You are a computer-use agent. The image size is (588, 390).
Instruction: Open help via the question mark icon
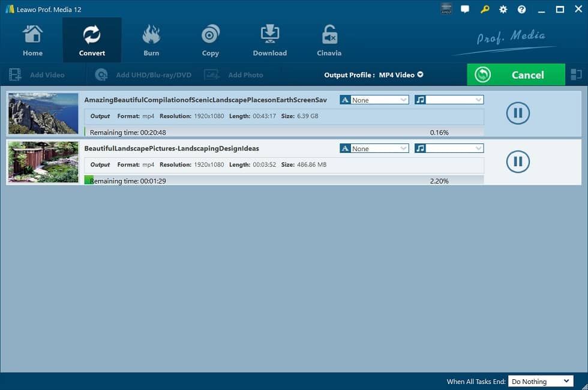pos(521,10)
